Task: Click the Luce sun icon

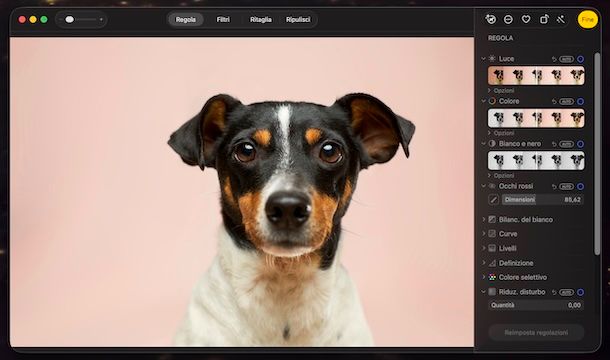Action: coord(492,59)
